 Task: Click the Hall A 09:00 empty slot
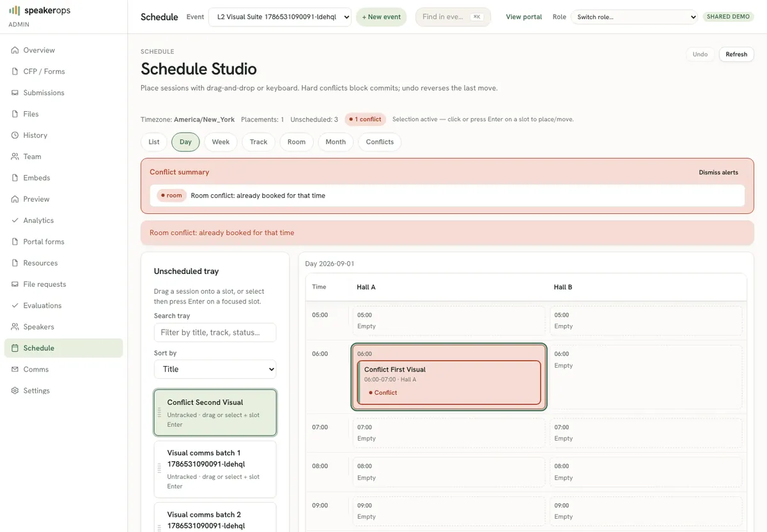pyautogui.click(x=449, y=511)
